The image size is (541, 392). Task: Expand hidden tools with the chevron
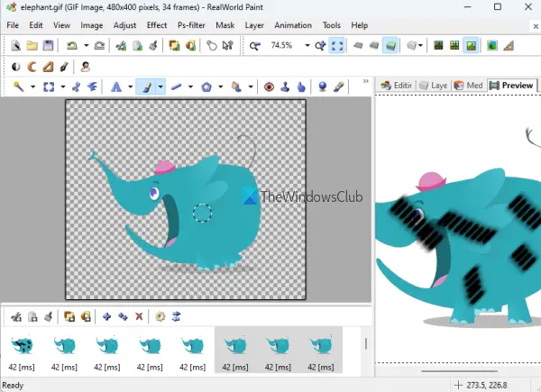coord(366,81)
